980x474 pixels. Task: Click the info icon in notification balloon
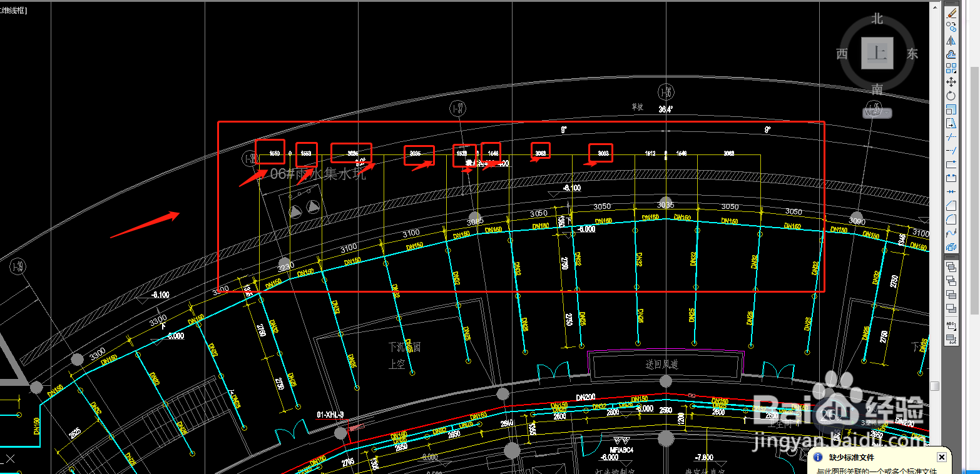click(817, 458)
